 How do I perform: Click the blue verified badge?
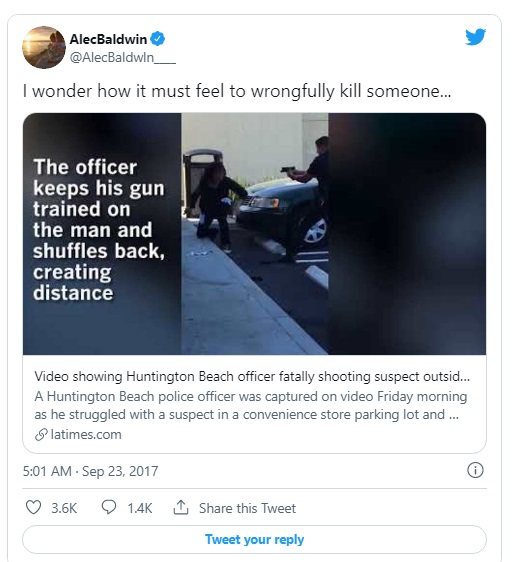coord(157,39)
